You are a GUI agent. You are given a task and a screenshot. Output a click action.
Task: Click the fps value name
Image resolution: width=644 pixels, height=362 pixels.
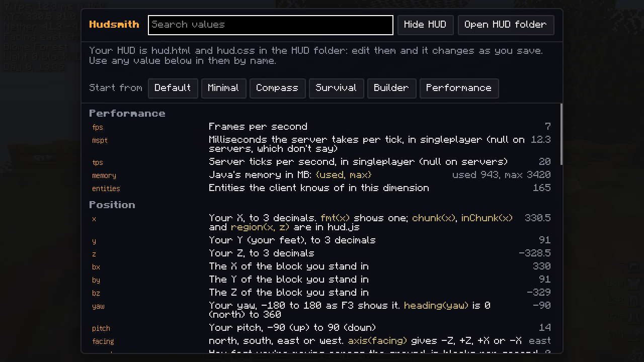(x=98, y=127)
